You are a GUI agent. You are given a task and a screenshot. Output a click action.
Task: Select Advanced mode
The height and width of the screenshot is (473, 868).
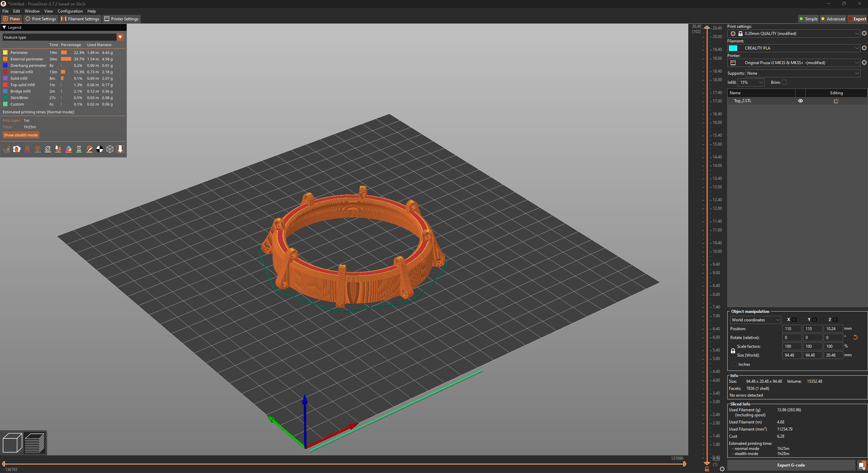[x=833, y=19]
